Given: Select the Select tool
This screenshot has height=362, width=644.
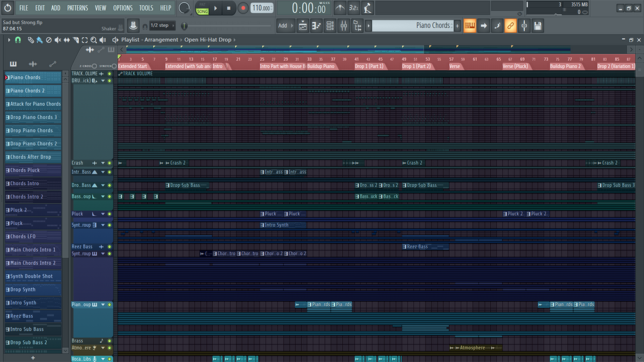Looking at the screenshot, I should point(85,40).
